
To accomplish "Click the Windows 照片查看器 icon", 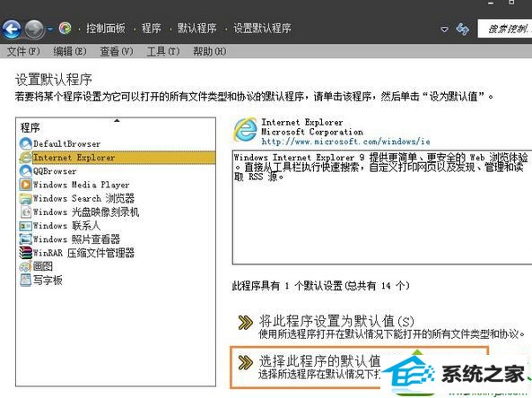I will pos(25,239).
